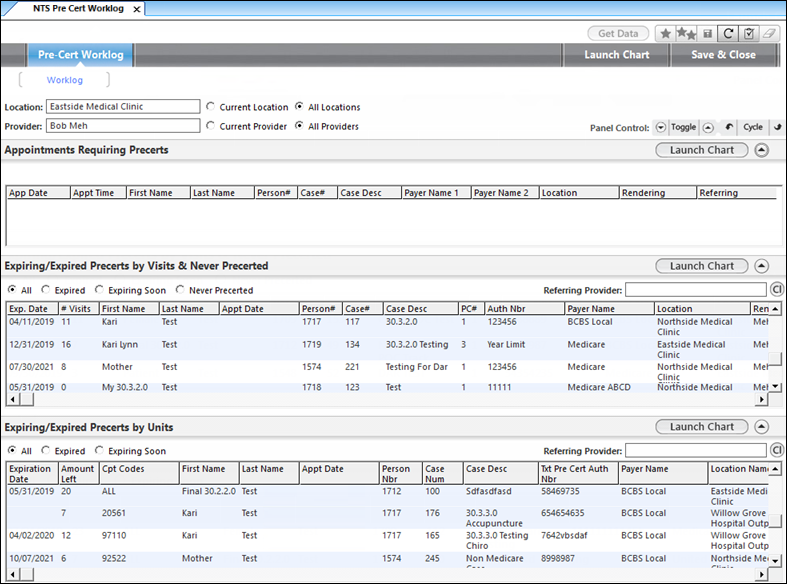The height and width of the screenshot is (584, 787).
Task: Click the Units grid vertical scroll down arrow
Action: tap(775, 561)
